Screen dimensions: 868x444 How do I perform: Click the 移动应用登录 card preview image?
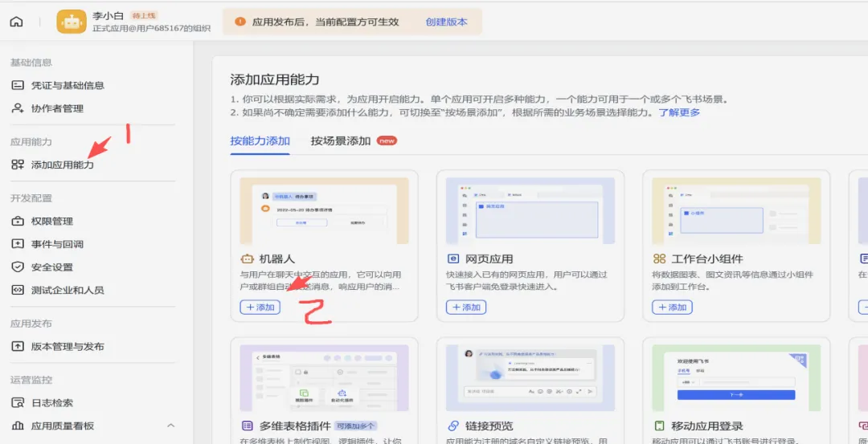[x=736, y=378]
